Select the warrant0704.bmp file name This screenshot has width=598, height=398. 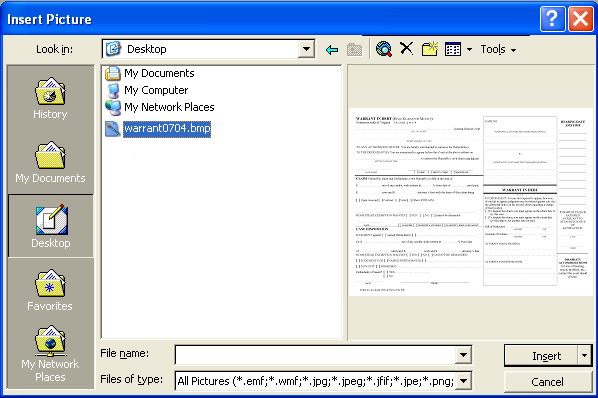tap(167, 128)
